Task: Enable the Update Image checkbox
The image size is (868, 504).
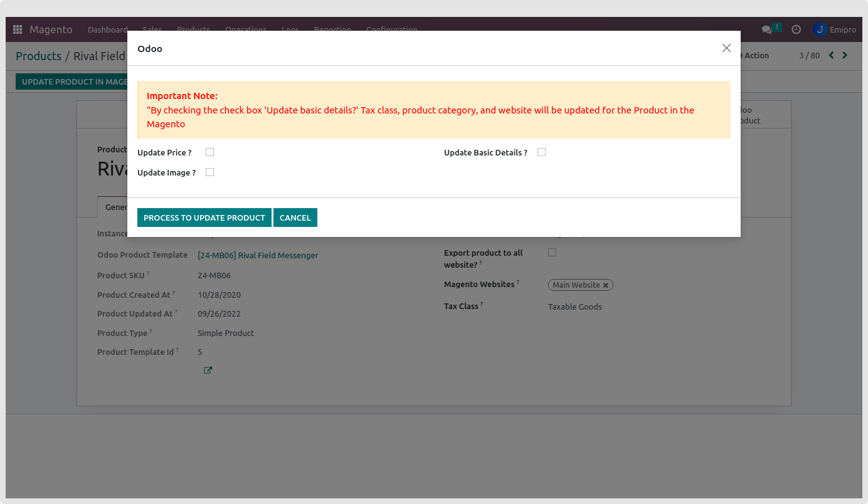Action: click(x=210, y=172)
